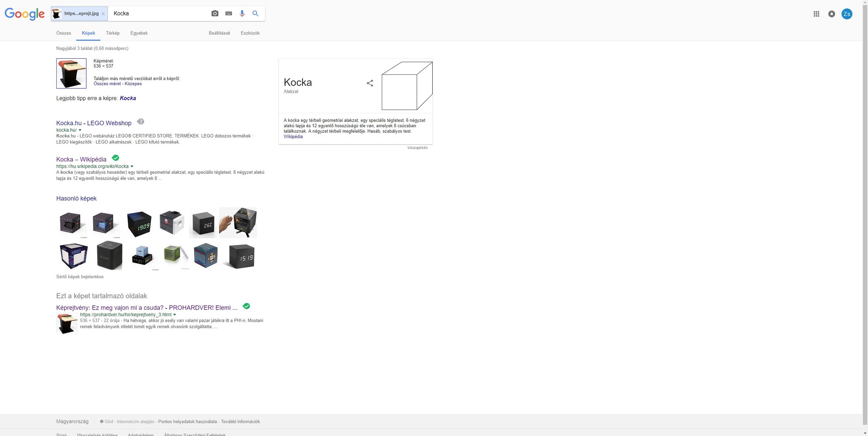This screenshot has height=436, width=868.
Task: Expand dropdown arrow next to prohardver.hu URL
Action: [175, 315]
